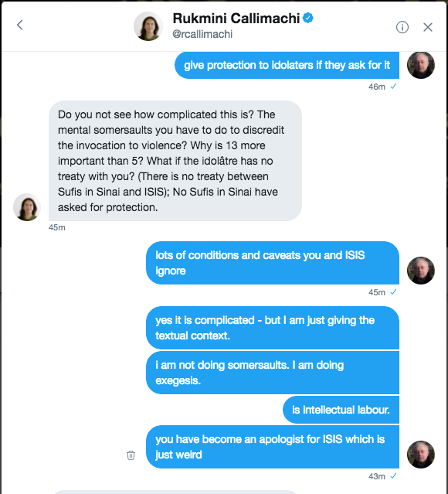Go back using the left chevron arrow
Viewport: 448px width, 494px height.
tap(20, 25)
